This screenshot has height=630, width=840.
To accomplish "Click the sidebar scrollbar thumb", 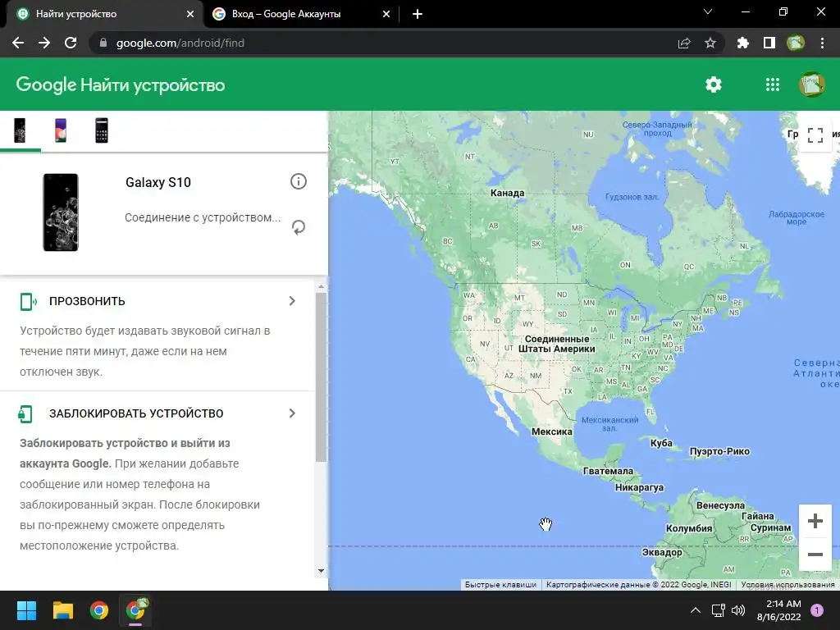I will pos(321,377).
